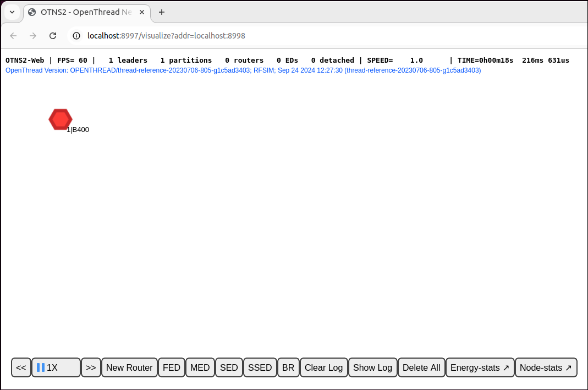Reload the visualizer page
The width and height of the screenshot is (588, 390).
tap(53, 35)
